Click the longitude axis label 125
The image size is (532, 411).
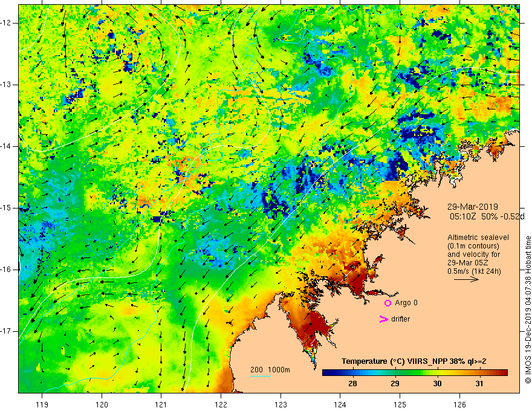click(x=400, y=404)
